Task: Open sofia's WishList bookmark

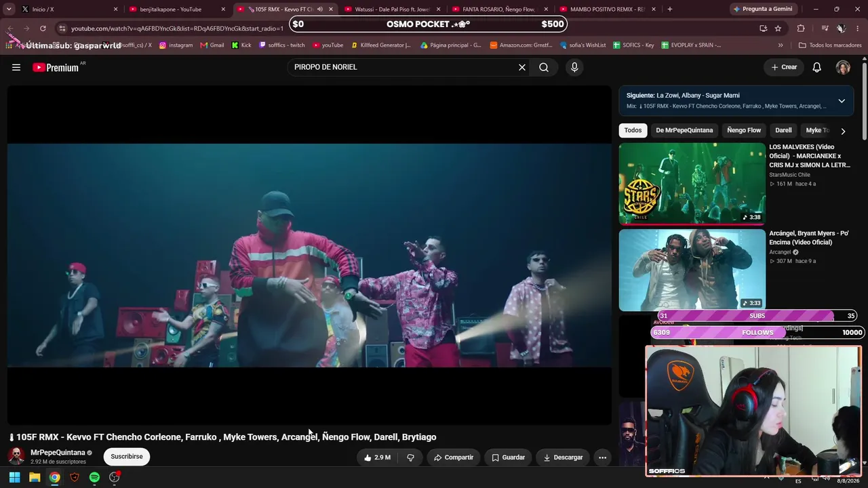Action: pos(583,45)
